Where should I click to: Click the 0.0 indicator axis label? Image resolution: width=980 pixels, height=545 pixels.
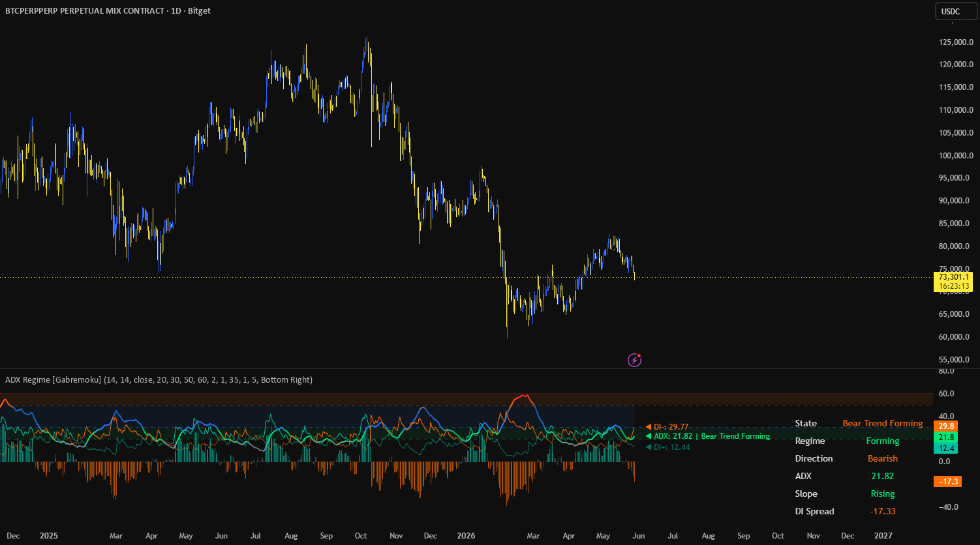[945, 462]
